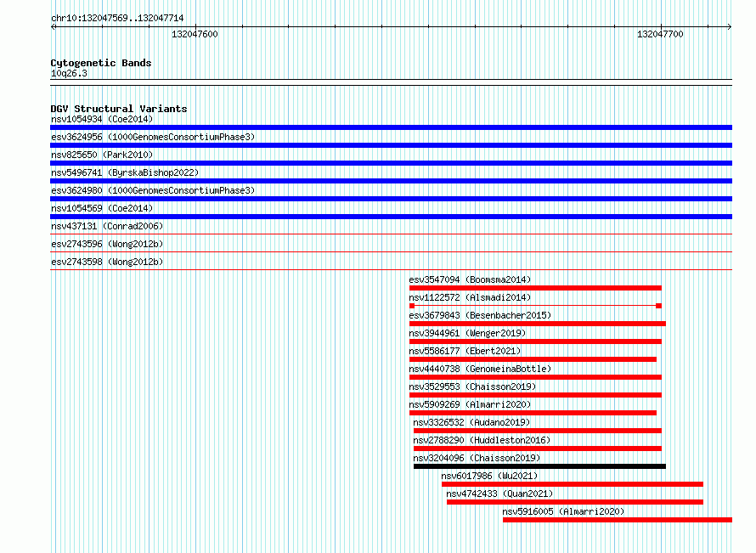Click the red bar under esv3679843
The height and width of the screenshot is (553, 756).
[x=538, y=324]
